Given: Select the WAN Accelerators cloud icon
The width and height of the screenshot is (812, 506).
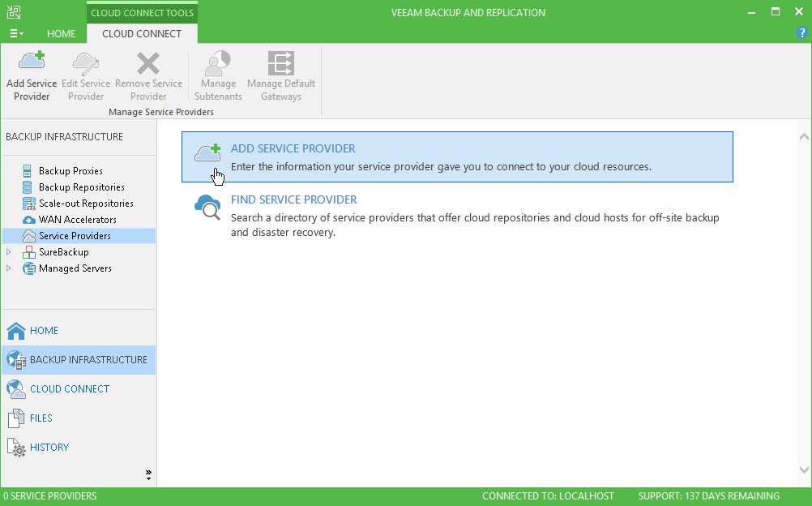Looking at the screenshot, I should tap(29, 220).
